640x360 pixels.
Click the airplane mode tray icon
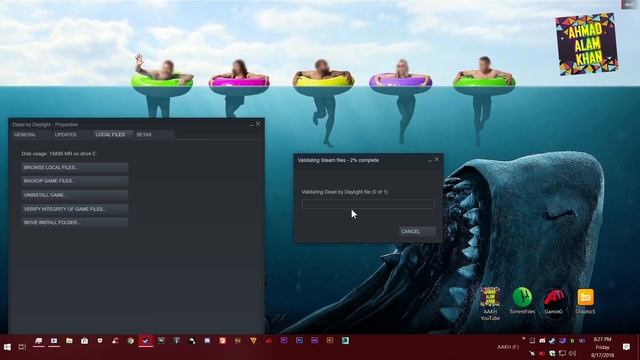pos(532,353)
